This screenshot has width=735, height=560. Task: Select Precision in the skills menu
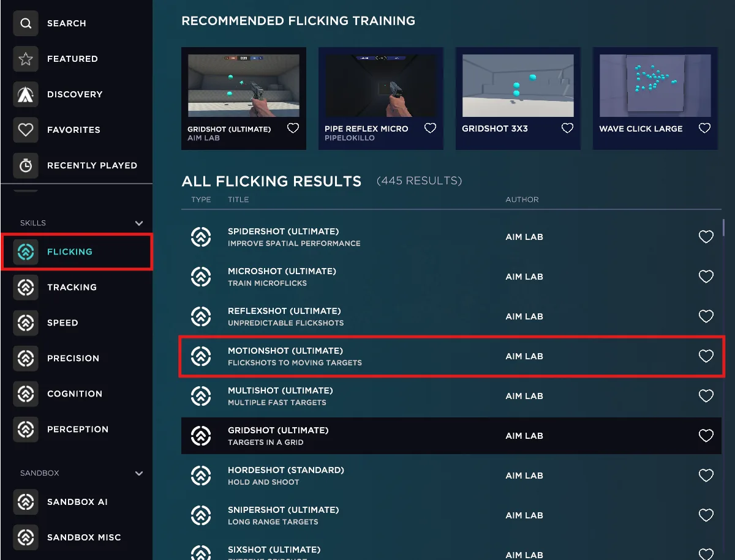coord(73,359)
